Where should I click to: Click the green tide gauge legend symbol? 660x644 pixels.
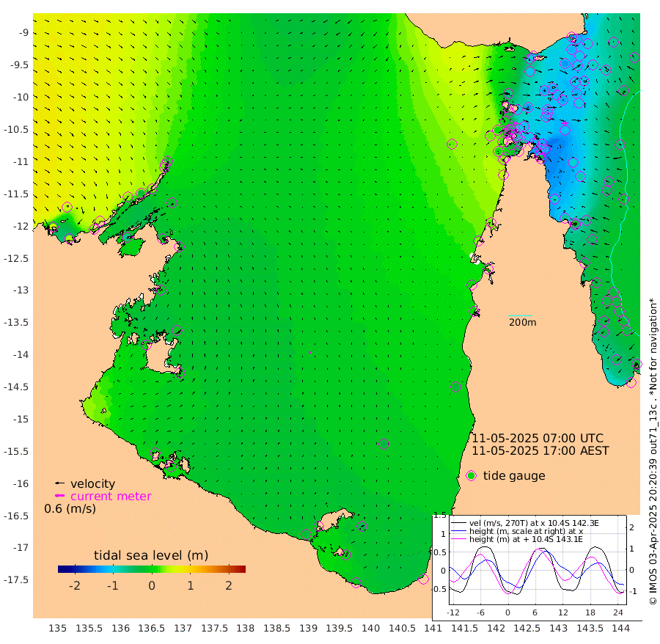tap(472, 476)
